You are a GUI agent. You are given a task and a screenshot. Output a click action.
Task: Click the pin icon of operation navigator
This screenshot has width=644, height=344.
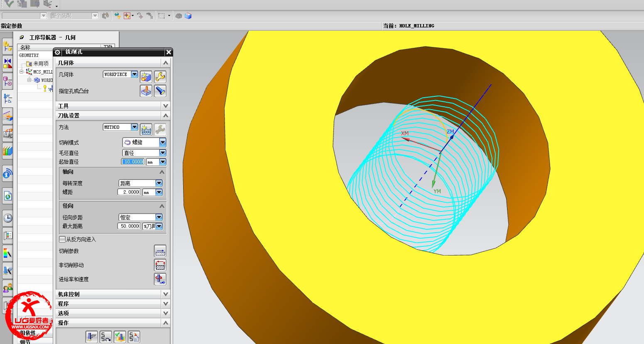(22, 37)
